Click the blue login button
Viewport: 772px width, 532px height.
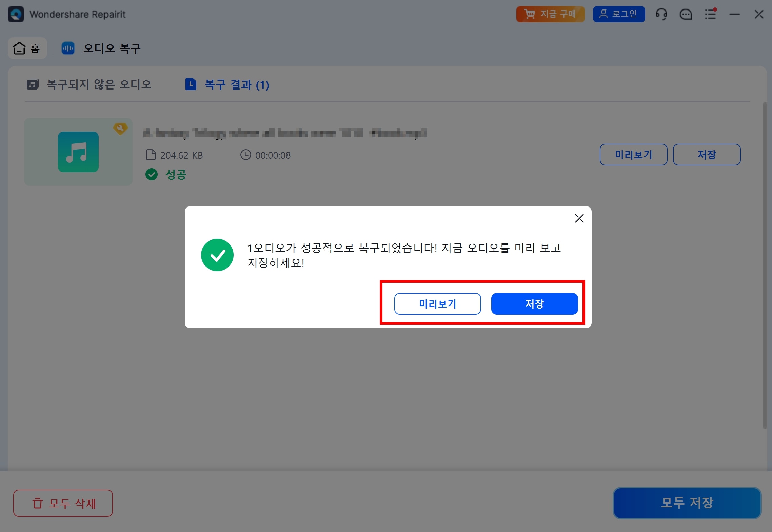[x=619, y=14]
